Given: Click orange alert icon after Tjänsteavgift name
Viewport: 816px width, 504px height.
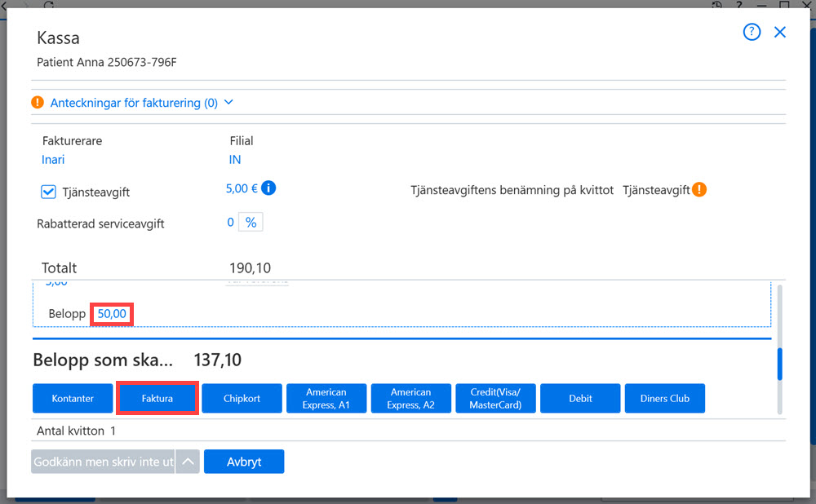Looking at the screenshot, I should coord(699,189).
